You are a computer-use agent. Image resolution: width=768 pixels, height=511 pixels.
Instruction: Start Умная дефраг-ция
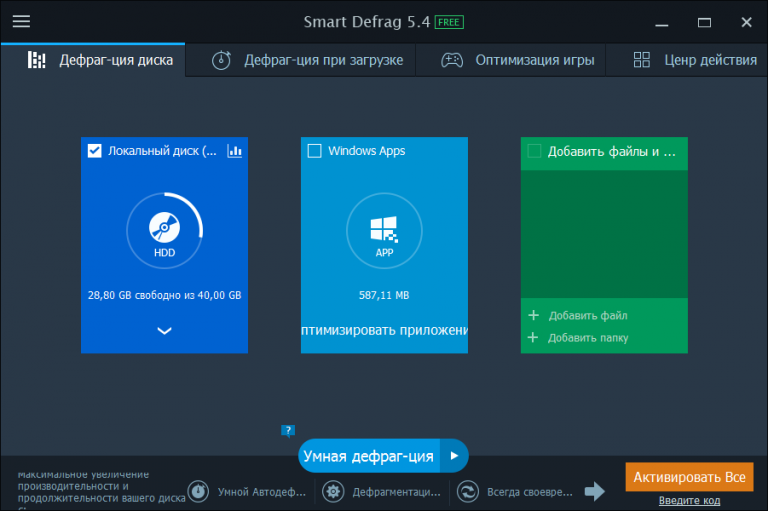pyautogui.click(x=368, y=456)
